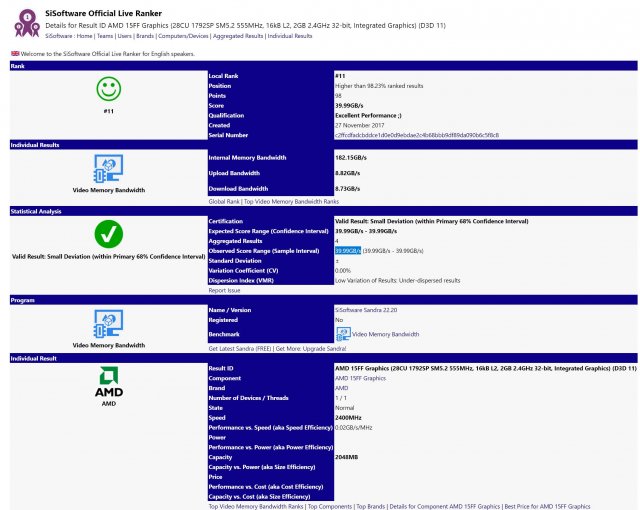Click the green checkmark valid result icon
640x510 pixels.
[x=108, y=234]
